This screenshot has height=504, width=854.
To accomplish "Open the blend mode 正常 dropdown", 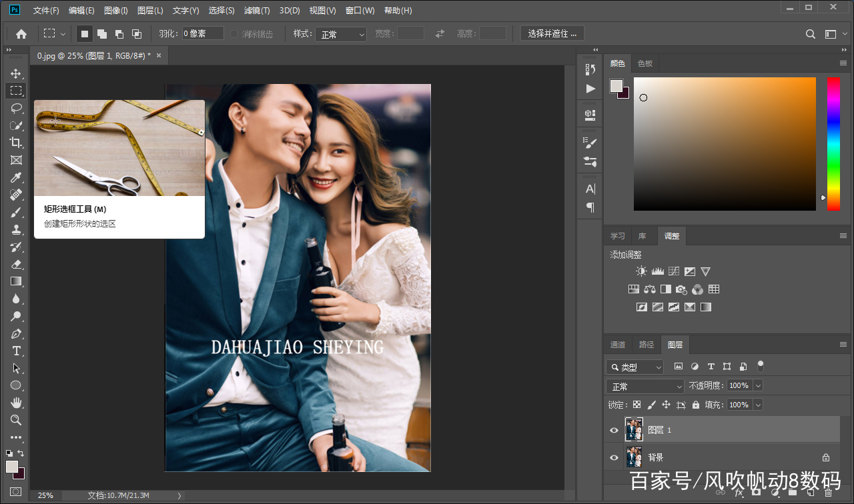I will coord(645,387).
